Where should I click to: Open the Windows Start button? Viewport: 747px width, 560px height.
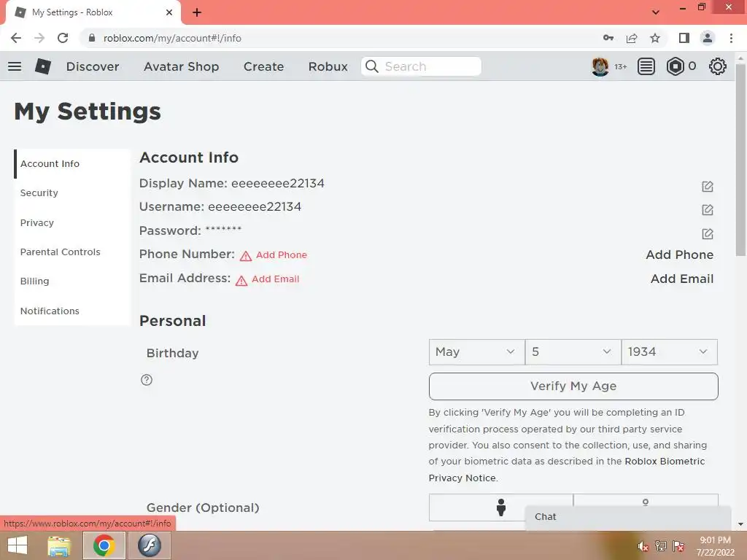point(18,545)
